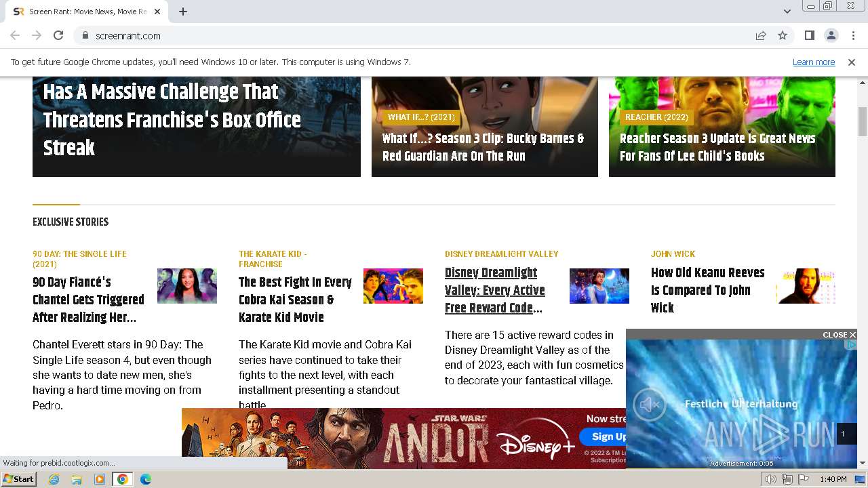The width and height of the screenshot is (868, 488).
Task: Open 90 Day Fiancé's Chantel article
Action: coord(88,300)
